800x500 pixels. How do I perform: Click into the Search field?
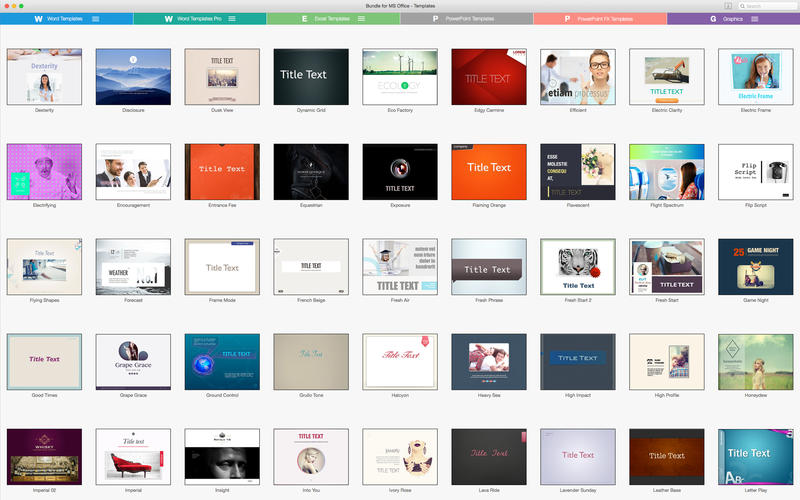tap(768, 6)
